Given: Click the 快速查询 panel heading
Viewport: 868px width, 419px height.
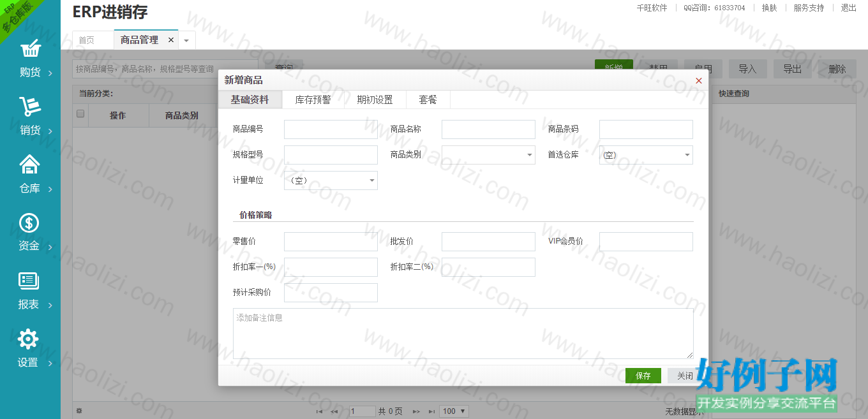Looking at the screenshot, I should tap(734, 93).
